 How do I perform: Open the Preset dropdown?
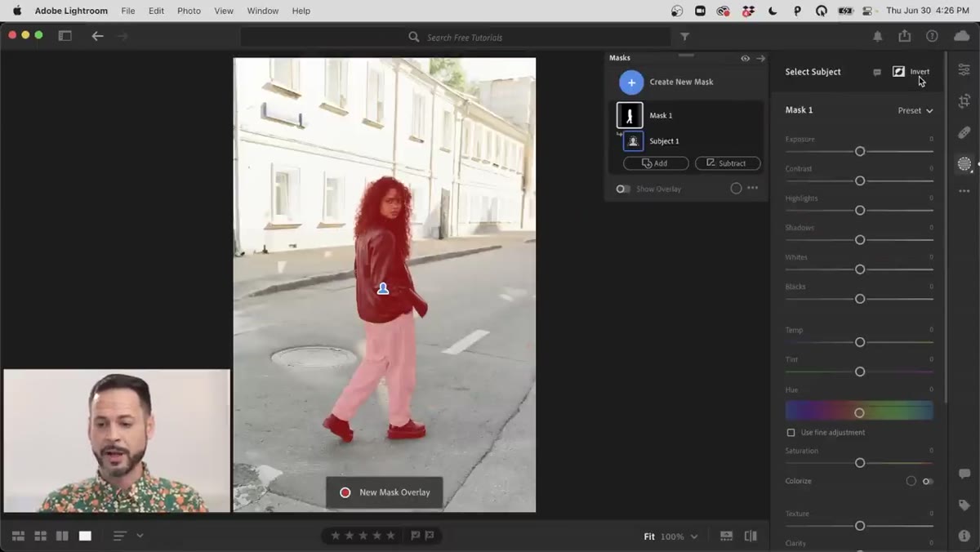pyautogui.click(x=915, y=110)
